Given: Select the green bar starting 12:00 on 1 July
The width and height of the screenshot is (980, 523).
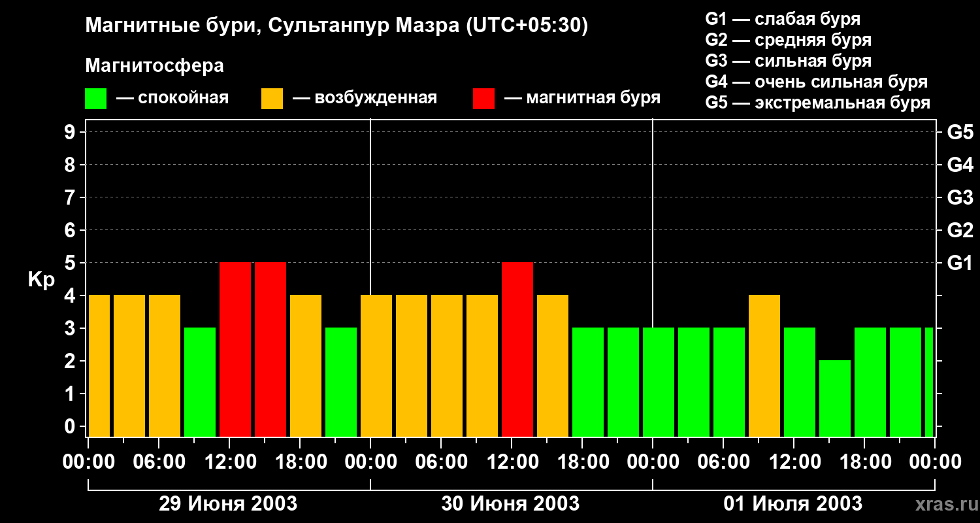Looking at the screenshot, I should [x=800, y=382].
